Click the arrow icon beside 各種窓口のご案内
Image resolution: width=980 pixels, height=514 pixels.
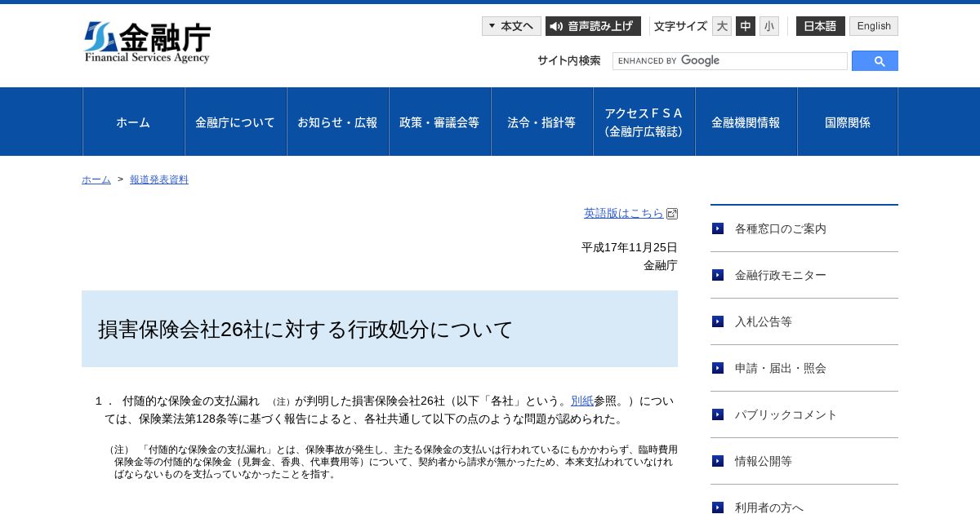pos(718,228)
